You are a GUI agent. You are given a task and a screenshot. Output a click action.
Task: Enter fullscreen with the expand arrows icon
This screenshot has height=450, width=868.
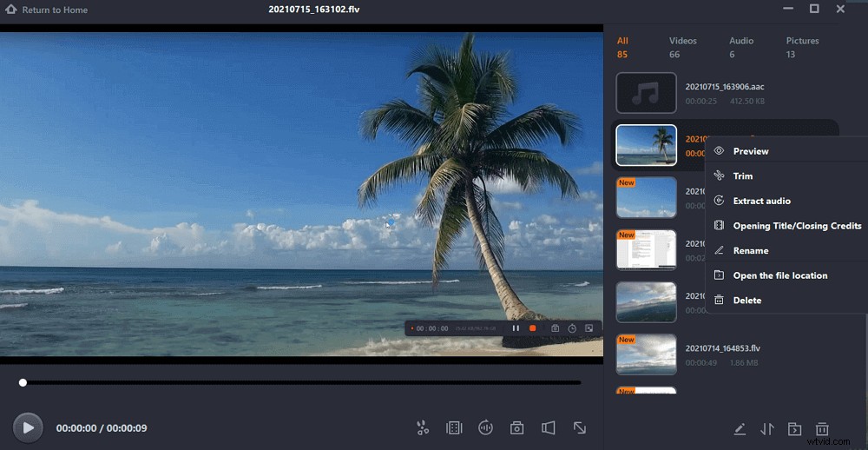tap(579, 427)
